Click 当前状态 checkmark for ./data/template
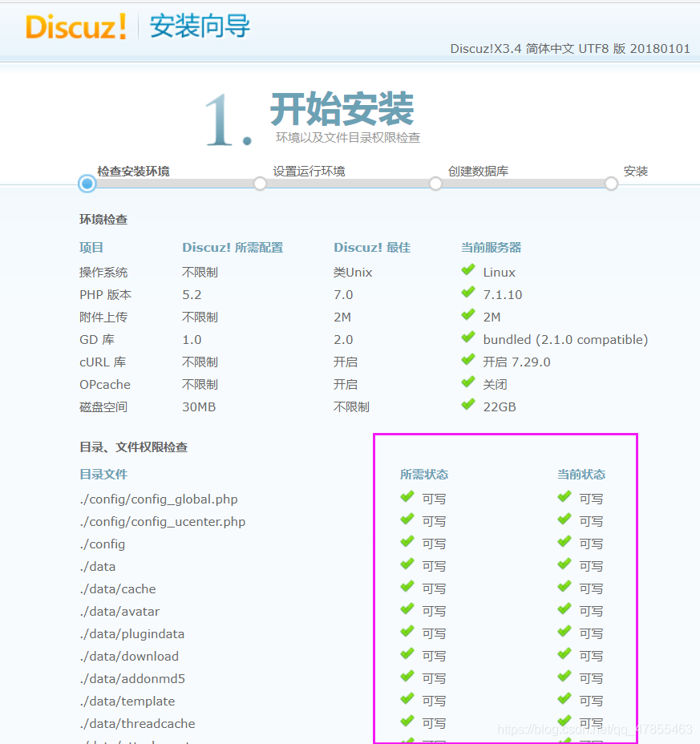 coord(564,699)
